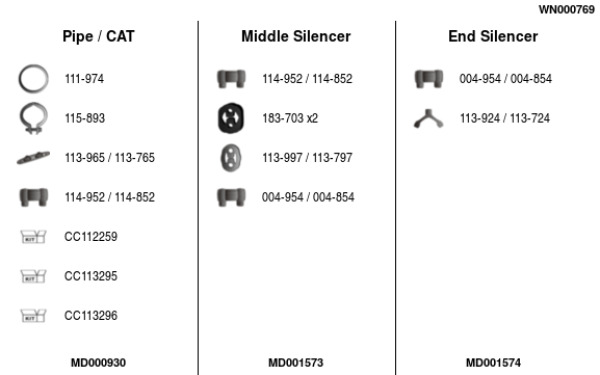Click the black rubber hanger icon 183-703
This screenshot has height=375, width=600.
point(231,118)
